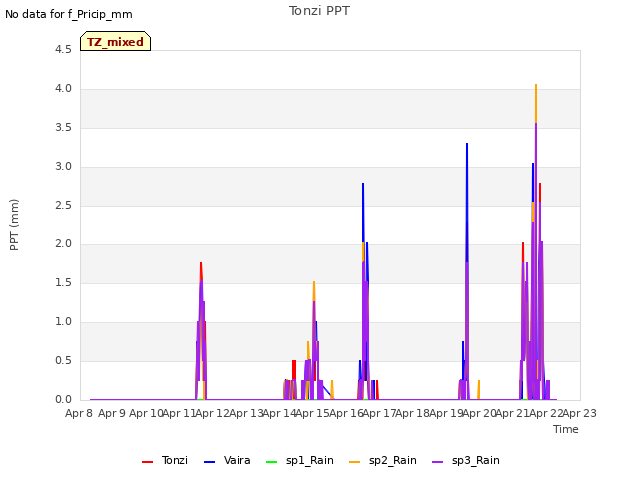Click the Time x-axis label
640x480 pixels.
[x=566, y=429]
